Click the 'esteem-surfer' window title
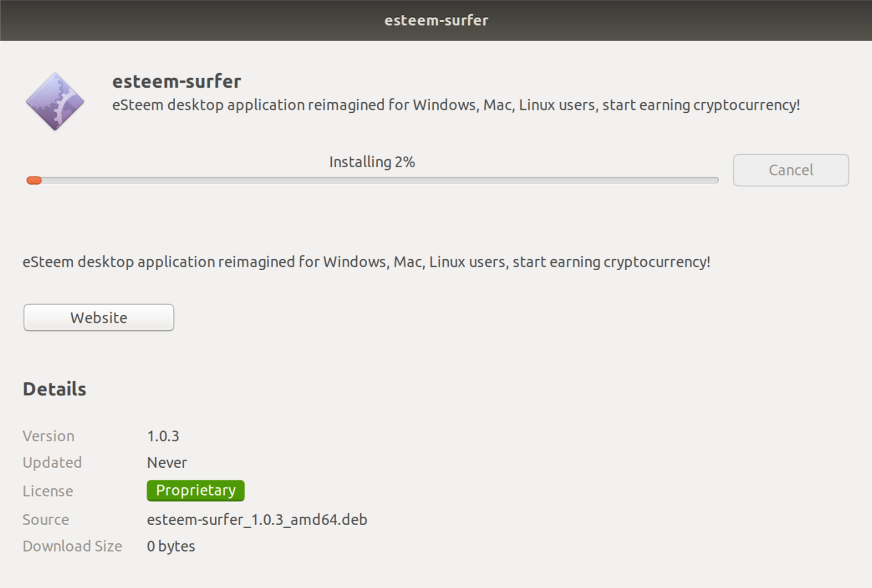872x588 pixels. pos(436,20)
